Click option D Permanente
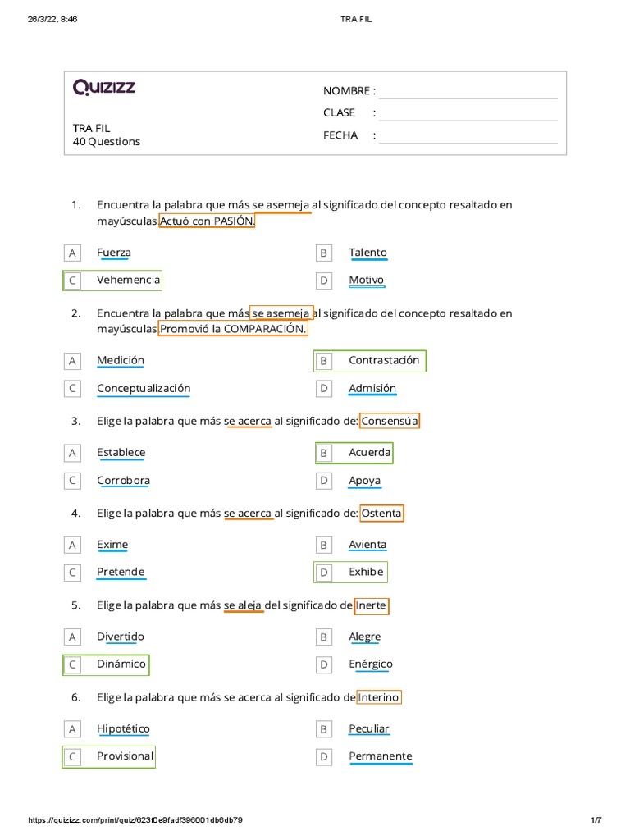The width and height of the screenshot is (630, 840). [381, 756]
